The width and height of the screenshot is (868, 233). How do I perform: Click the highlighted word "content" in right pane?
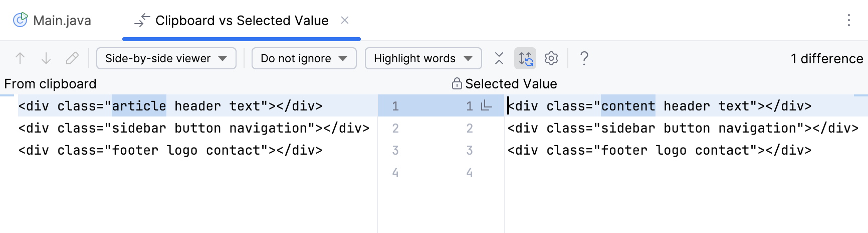(x=628, y=106)
